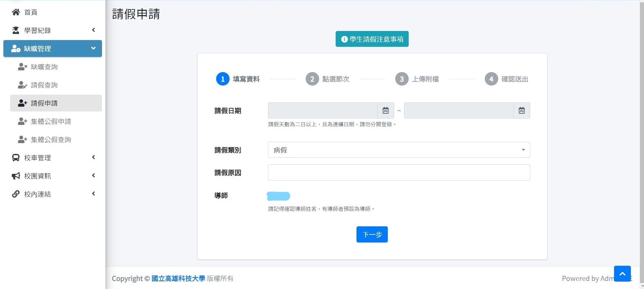Click the 請假類別 field label
The height and width of the screenshot is (289, 644).
(x=228, y=150)
